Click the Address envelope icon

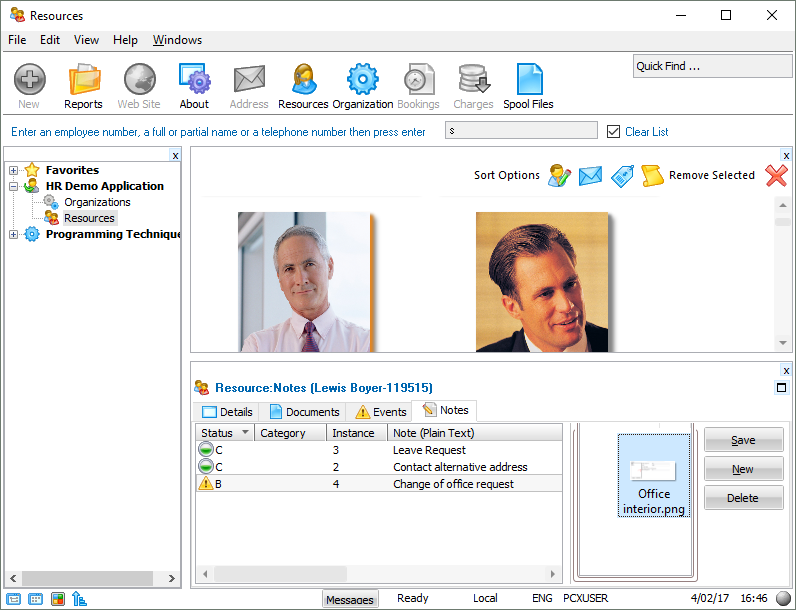click(x=249, y=79)
